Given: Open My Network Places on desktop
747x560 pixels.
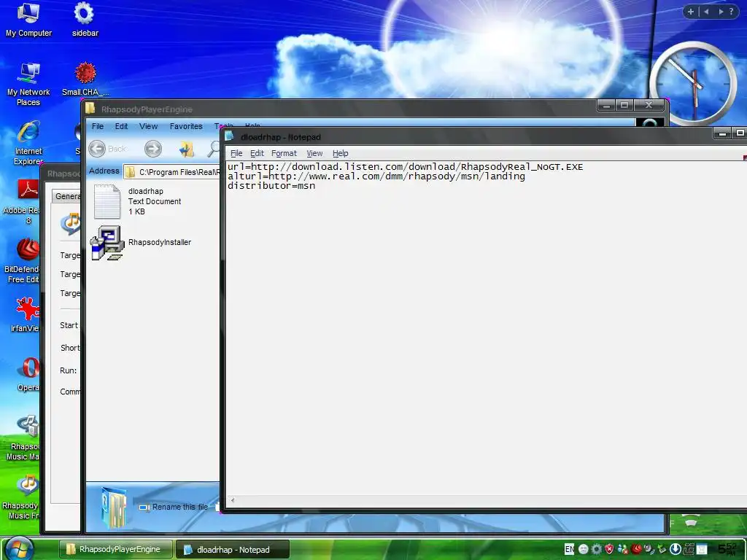Looking at the screenshot, I should pyautogui.click(x=28, y=85).
